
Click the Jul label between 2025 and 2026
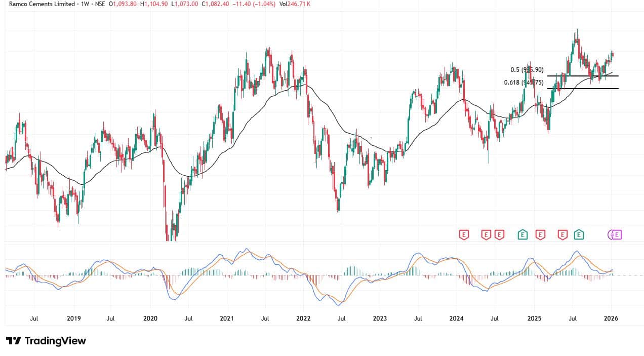[x=573, y=319]
